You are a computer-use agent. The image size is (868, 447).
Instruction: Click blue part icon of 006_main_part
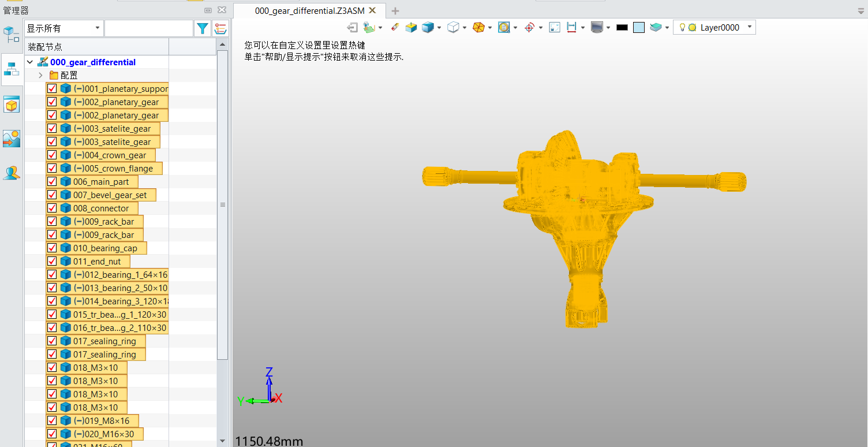[x=66, y=181]
